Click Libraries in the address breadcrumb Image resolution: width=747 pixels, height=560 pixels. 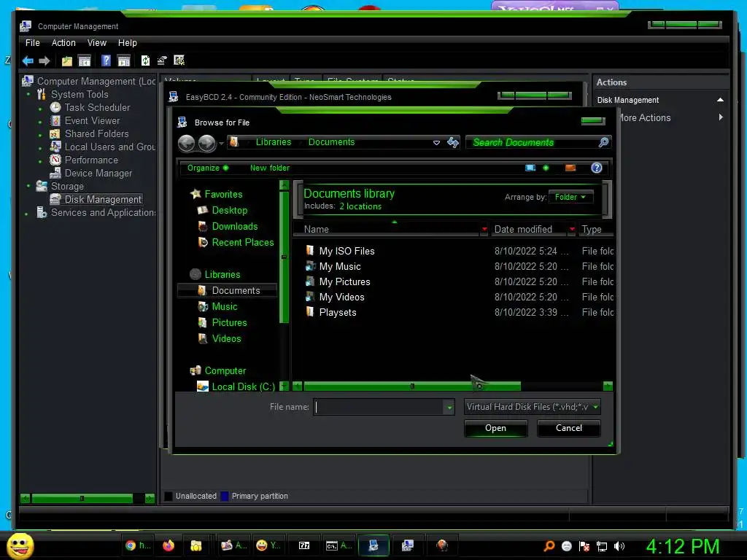(273, 142)
